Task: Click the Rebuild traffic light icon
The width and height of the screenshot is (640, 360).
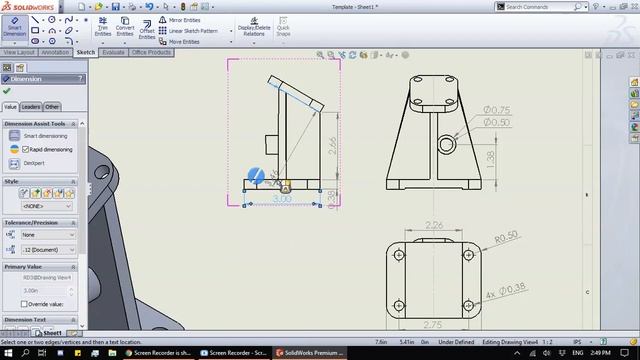Action: (183, 7)
